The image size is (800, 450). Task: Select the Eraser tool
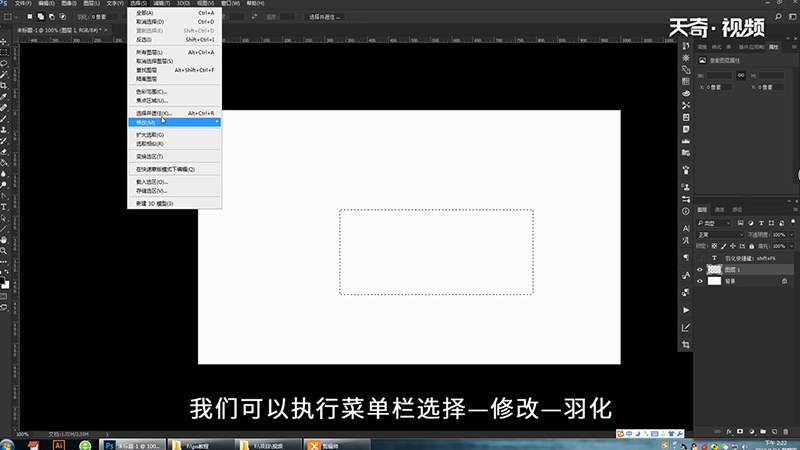point(4,152)
